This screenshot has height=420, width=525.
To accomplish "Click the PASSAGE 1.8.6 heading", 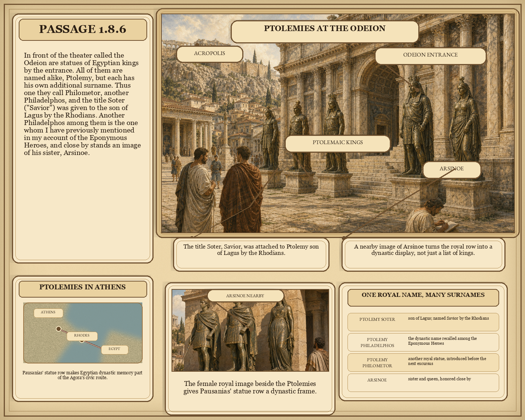I will tap(83, 29).
